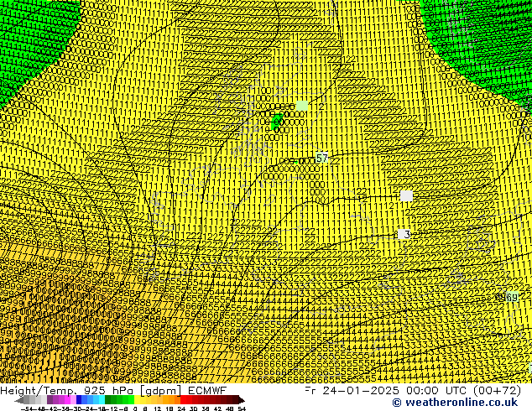The height and width of the screenshot is (411, 532).
Task: Click the light green square marker on the map
Action: tap(302, 106)
